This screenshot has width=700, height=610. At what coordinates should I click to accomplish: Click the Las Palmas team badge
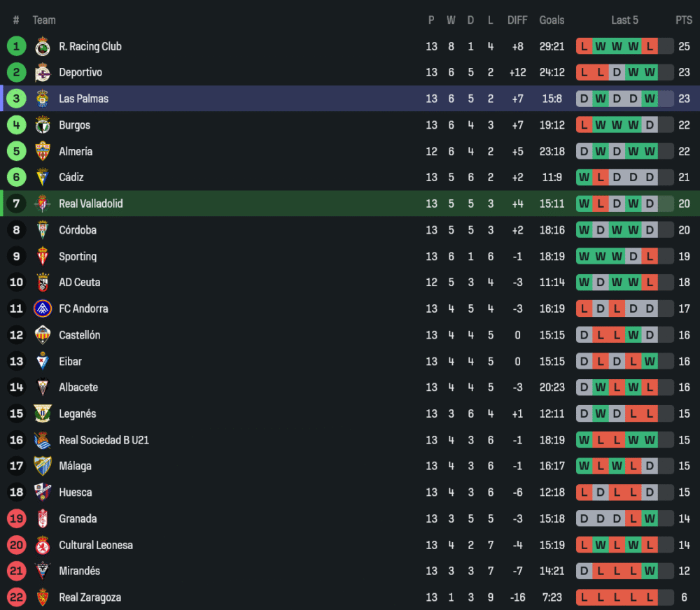(43, 99)
